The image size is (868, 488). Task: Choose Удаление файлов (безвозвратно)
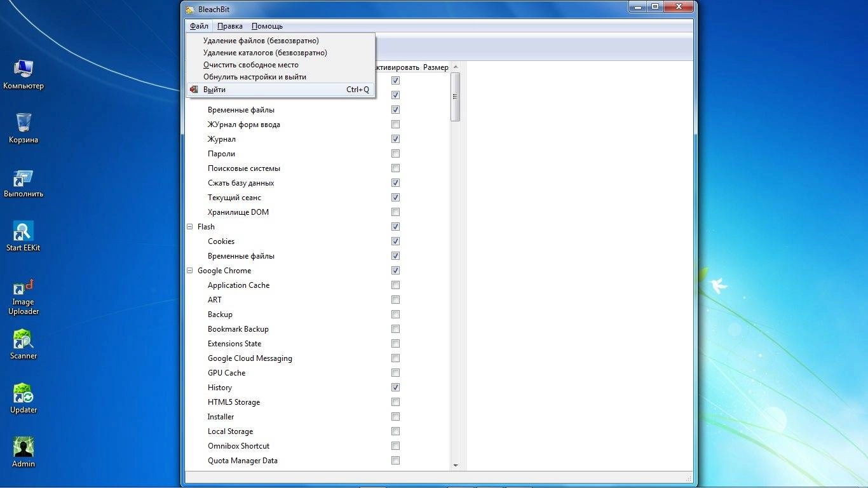point(281,41)
